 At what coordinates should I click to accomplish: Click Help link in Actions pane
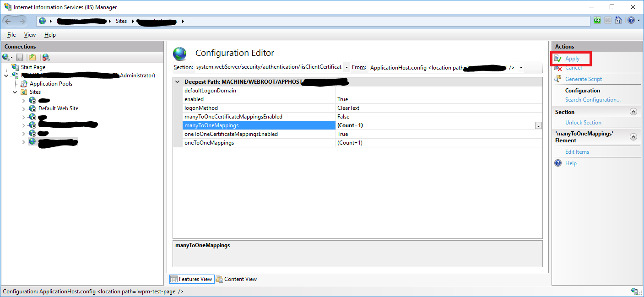(571, 163)
